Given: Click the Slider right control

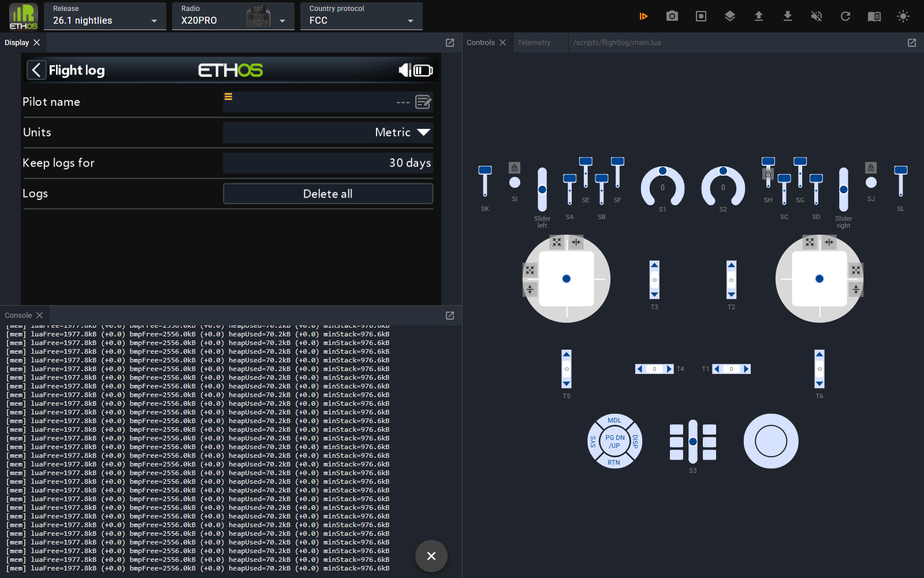Looking at the screenshot, I should (x=844, y=190).
